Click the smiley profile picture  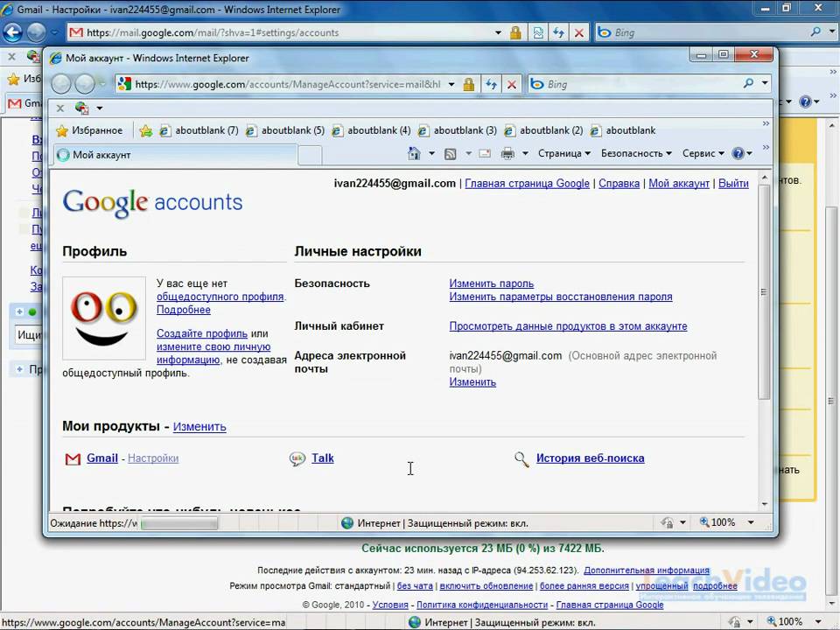click(104, 318)
